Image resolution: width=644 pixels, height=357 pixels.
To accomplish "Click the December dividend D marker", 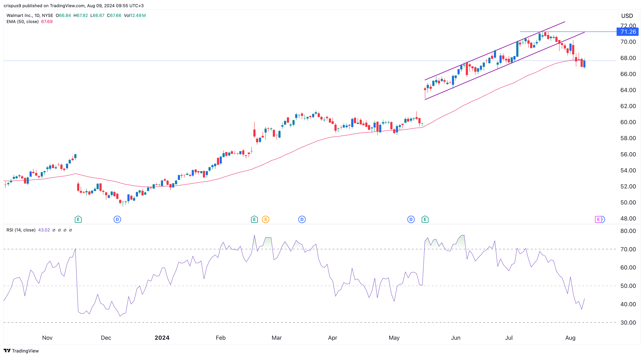I will pos(117,219).
